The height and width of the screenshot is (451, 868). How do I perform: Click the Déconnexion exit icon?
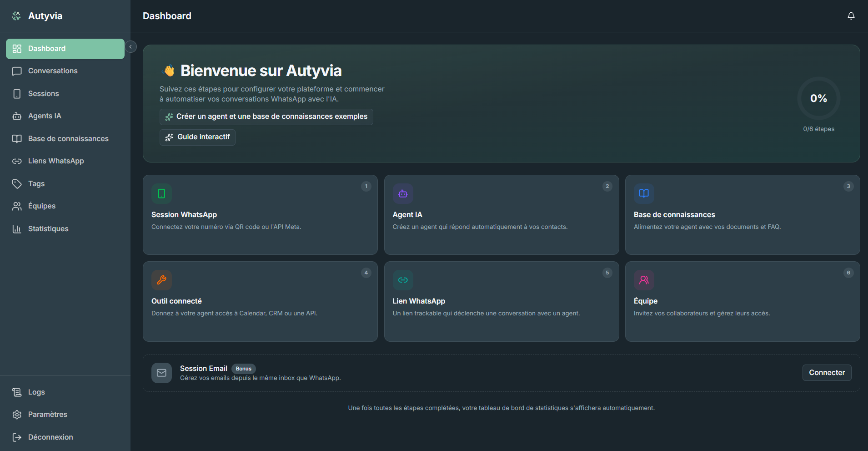point(17,437)
